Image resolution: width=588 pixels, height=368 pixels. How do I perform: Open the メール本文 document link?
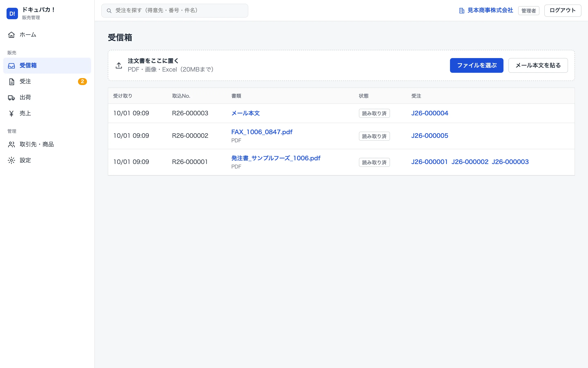(x=245, y=113)
